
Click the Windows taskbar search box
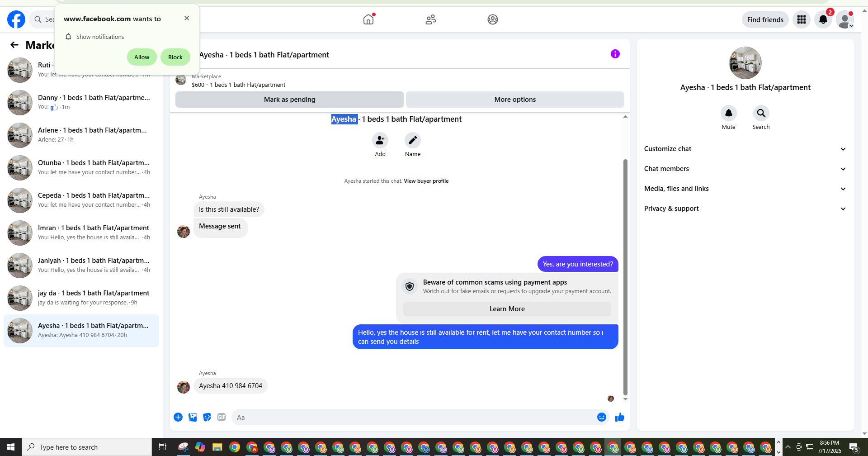click(87, 447)
